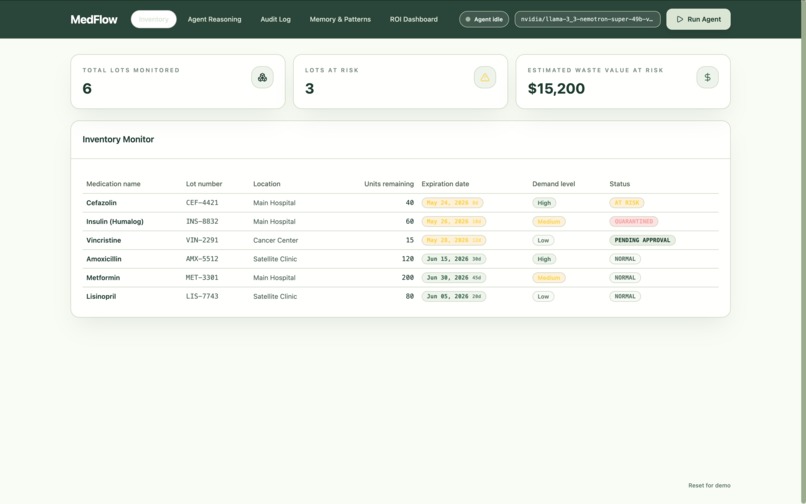Click the Reset for demo link
This screenshot has height=504, width=806.
[x=709, y=485]
